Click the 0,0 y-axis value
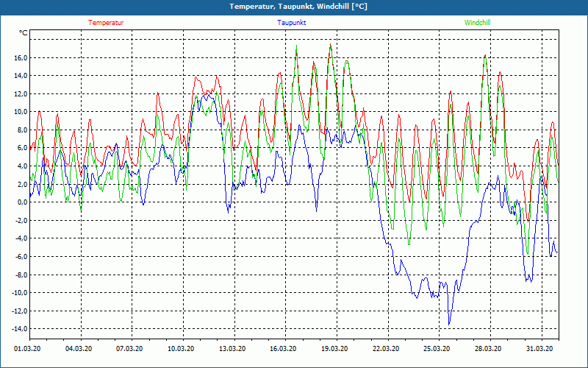 coord(22,202)
